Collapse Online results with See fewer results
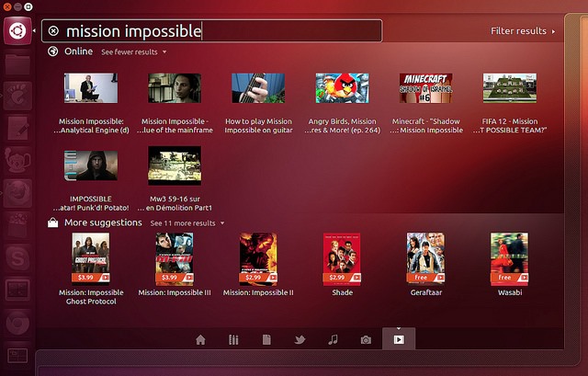588x376 pixels. (x=132, y=52)
